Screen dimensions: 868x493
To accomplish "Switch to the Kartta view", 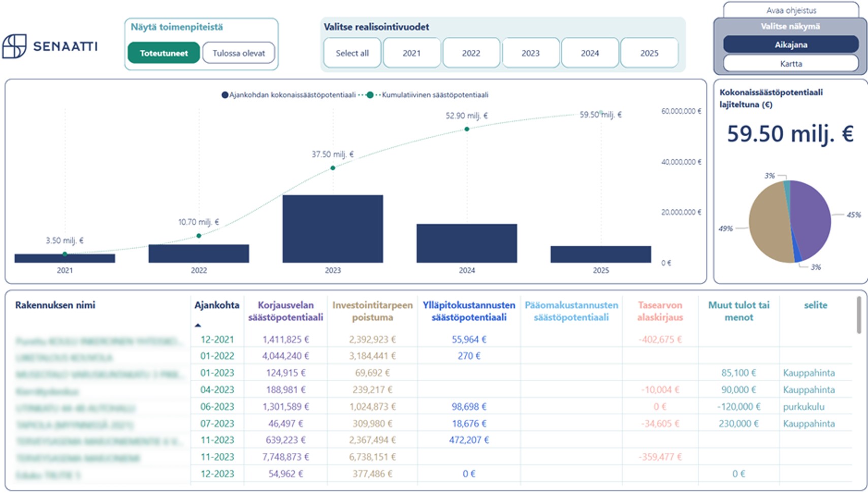I will [x=790, y=64].
